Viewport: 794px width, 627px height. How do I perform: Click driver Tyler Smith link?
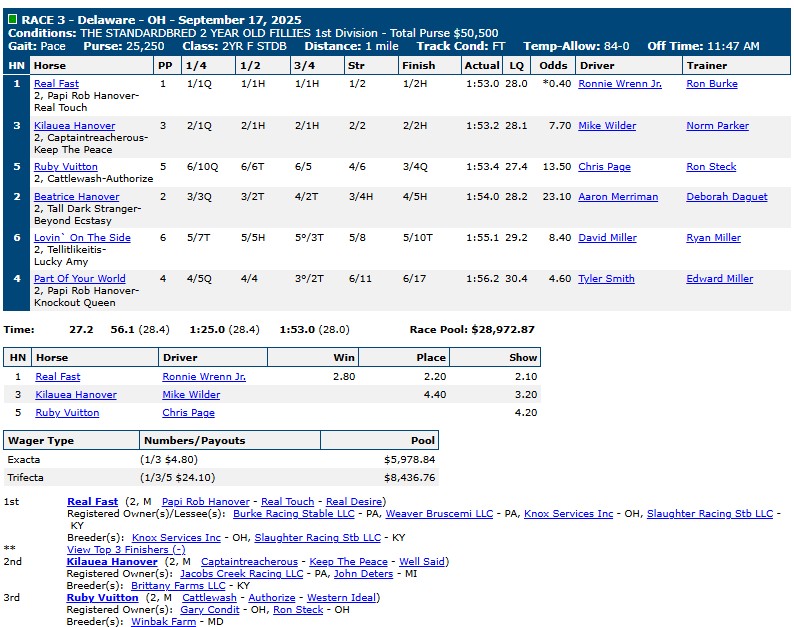(x=606, y=279)
